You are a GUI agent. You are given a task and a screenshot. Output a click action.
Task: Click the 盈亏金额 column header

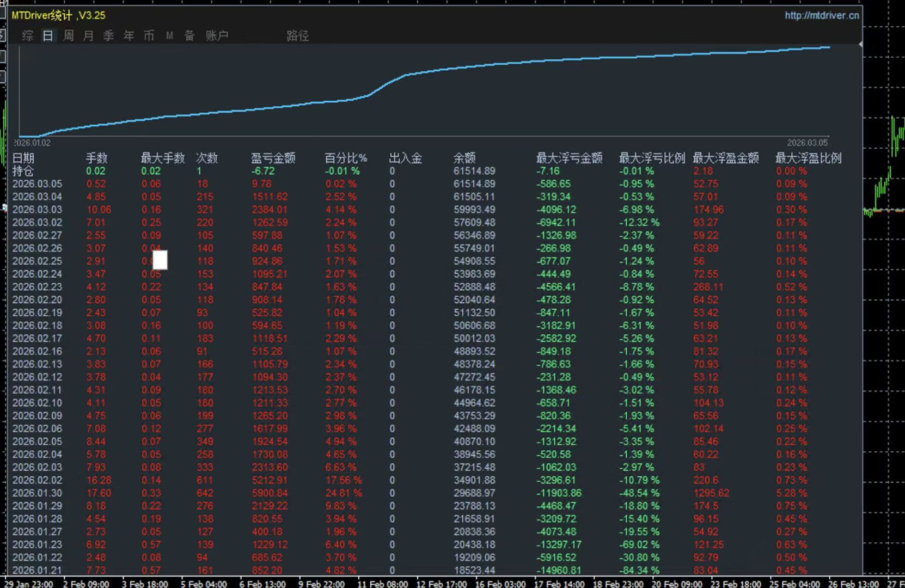(x=273, y=158)
